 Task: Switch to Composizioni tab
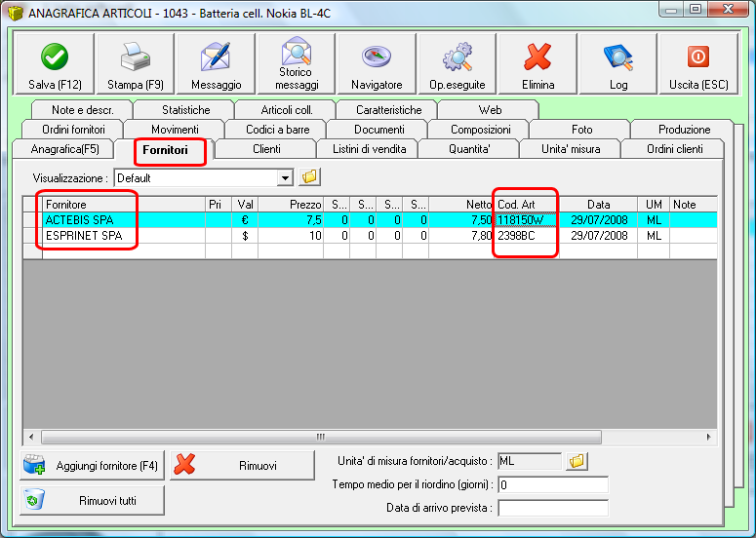click(x=480, y=129)
